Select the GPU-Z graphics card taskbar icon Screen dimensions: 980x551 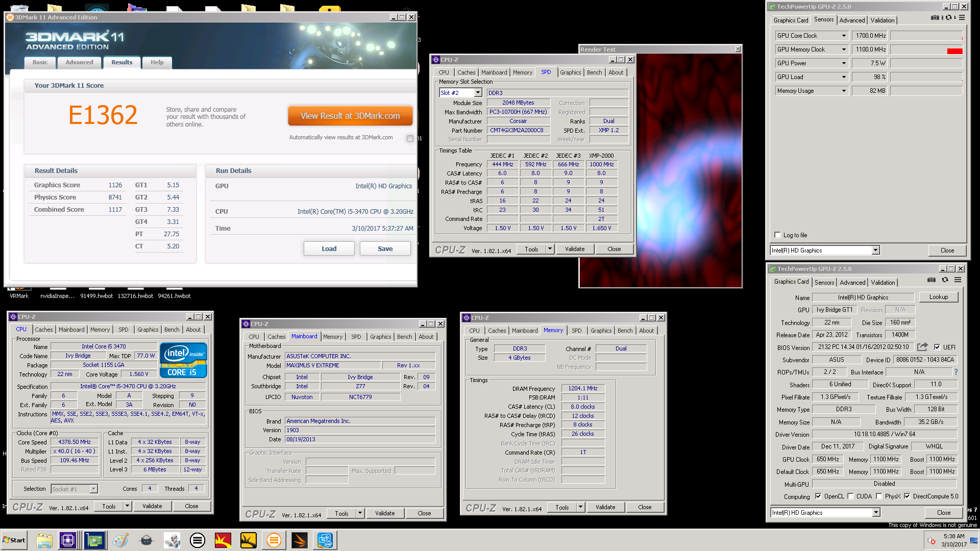pos(94,540)
